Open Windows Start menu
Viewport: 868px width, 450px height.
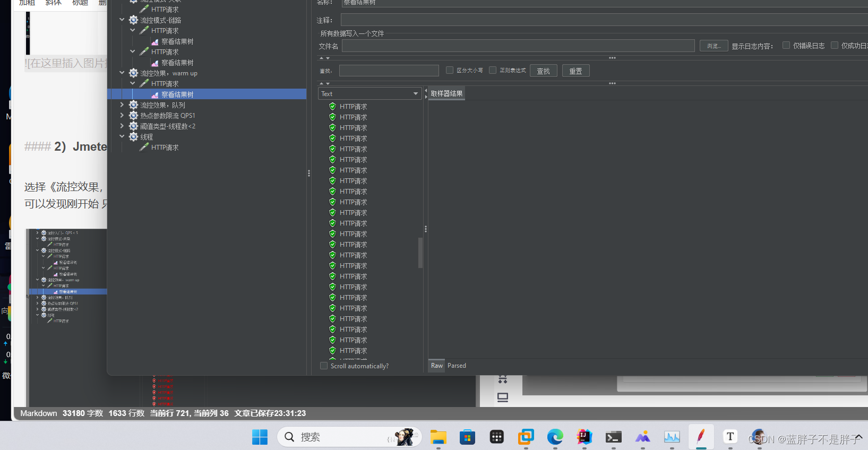(260, 437)
